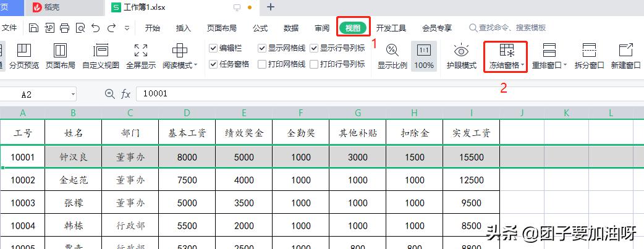Uncheck 任务窗格 task pane checkbox
The image size is (644, 249).
tap(213, 64)
